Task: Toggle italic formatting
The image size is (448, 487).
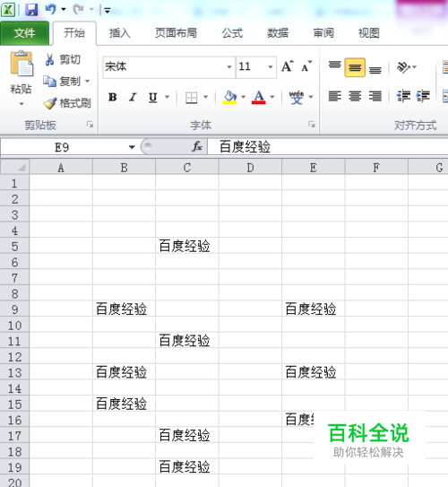Action: click(x=133, y=97)
